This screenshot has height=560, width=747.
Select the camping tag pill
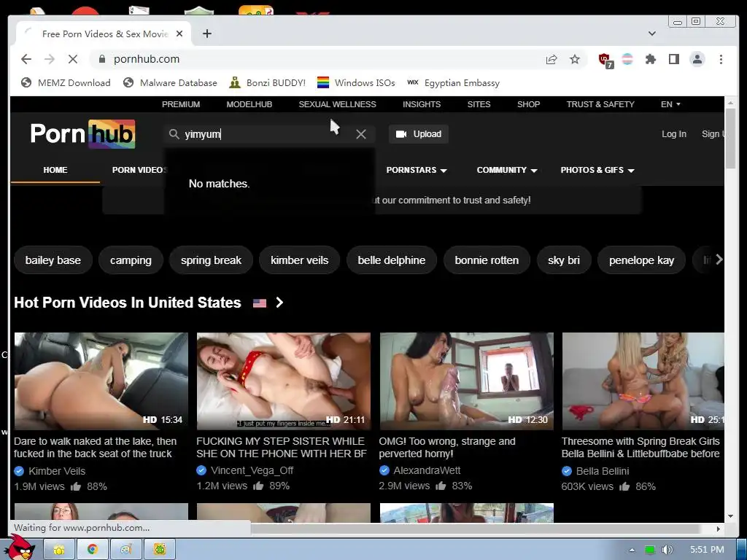click(x=131, y=260)
